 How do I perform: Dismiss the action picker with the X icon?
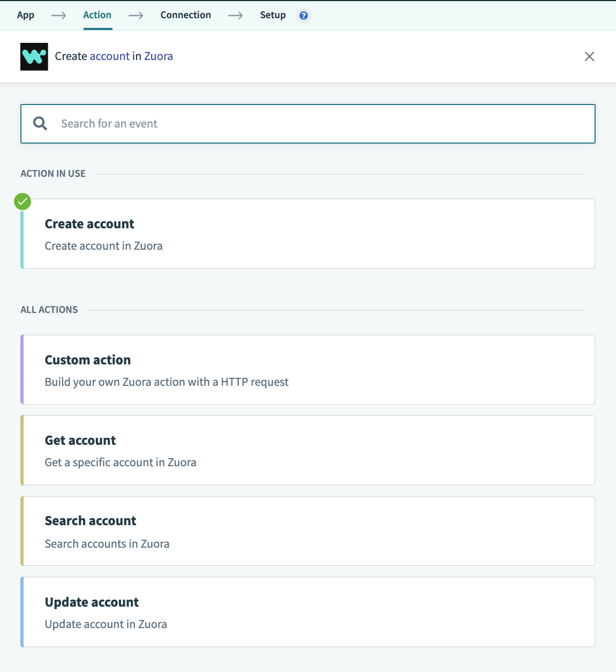(589, 56)
